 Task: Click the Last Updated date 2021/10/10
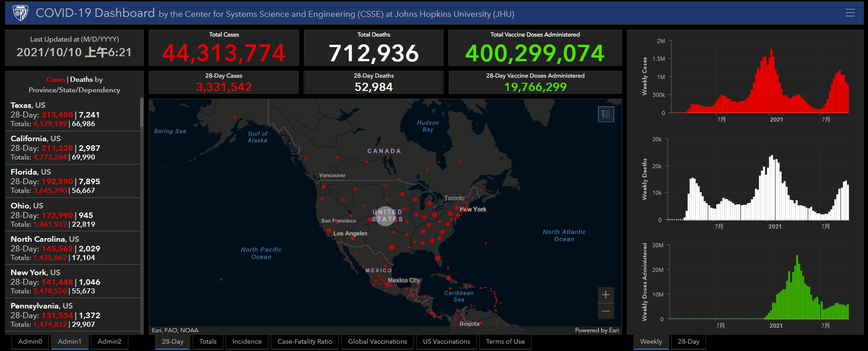49,52
